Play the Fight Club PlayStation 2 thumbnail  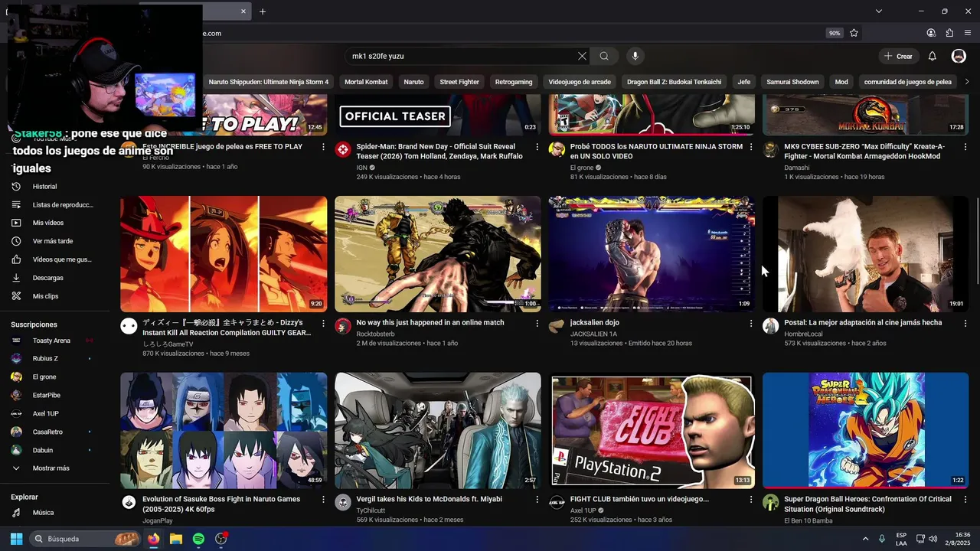tap(652, 431)
